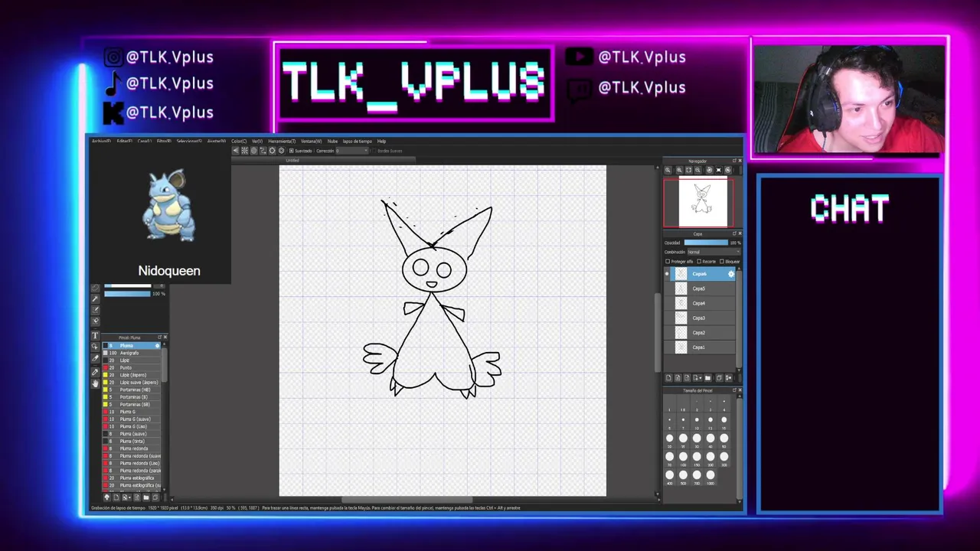This screenshot has height=551, width=980.
Task: Toggle the Suavizado checkbox
Action: tap(292, 151)
